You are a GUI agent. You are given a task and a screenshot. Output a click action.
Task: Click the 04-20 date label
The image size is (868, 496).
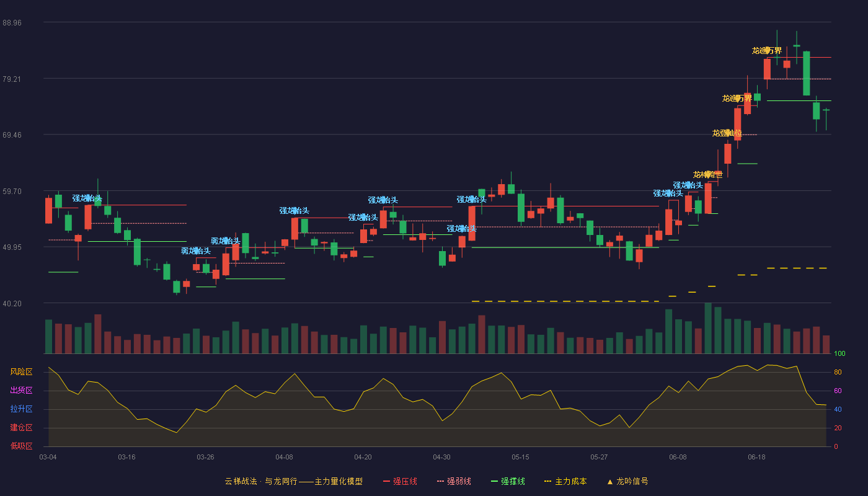click(x=363, y=457)
